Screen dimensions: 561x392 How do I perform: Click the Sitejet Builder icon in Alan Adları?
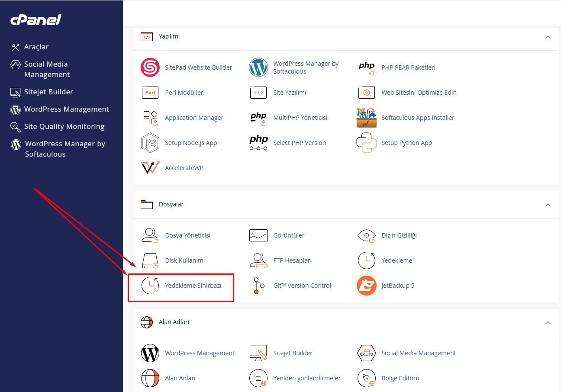258,353
